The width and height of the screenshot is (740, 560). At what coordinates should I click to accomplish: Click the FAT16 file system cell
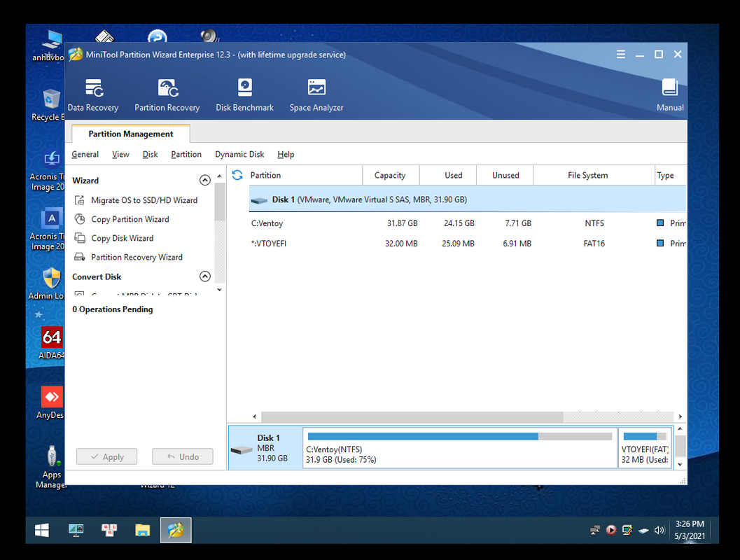coord(594,244)
